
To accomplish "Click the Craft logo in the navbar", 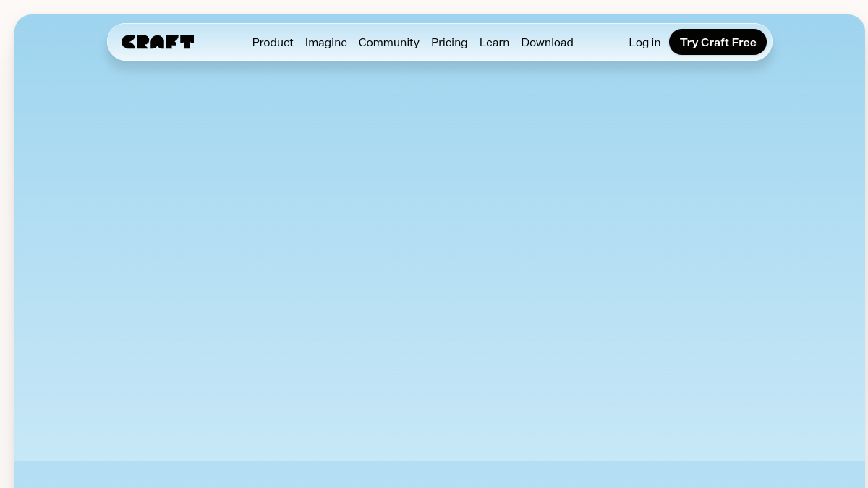I will click(158, 42).
